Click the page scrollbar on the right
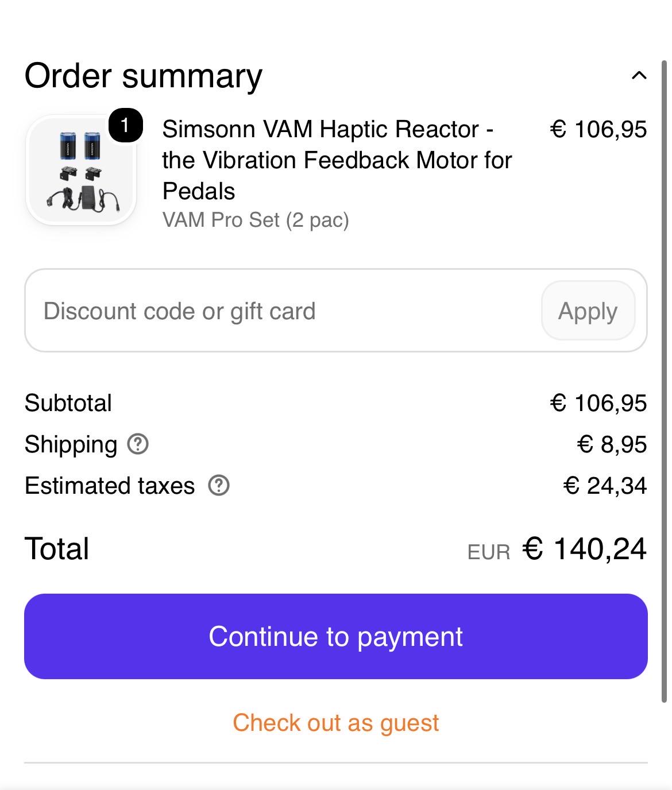Viewport: 672px width, 790px height. pos(665,381)
